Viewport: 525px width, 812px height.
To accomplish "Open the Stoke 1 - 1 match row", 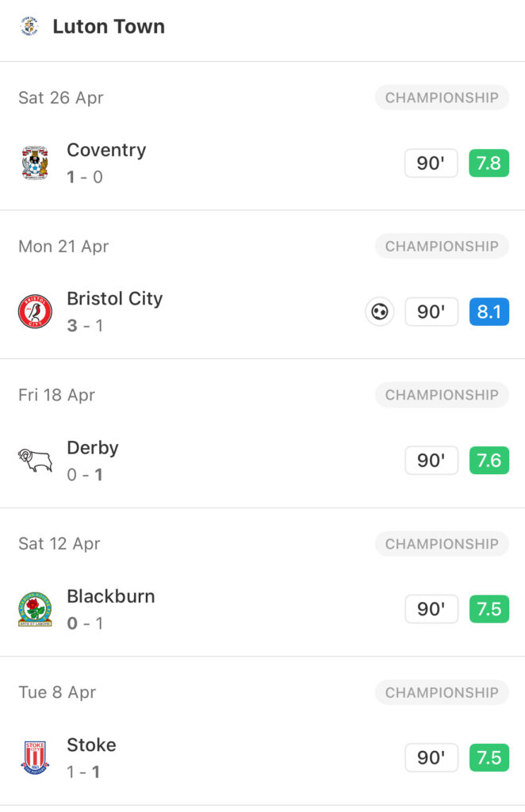I will 262,757.
